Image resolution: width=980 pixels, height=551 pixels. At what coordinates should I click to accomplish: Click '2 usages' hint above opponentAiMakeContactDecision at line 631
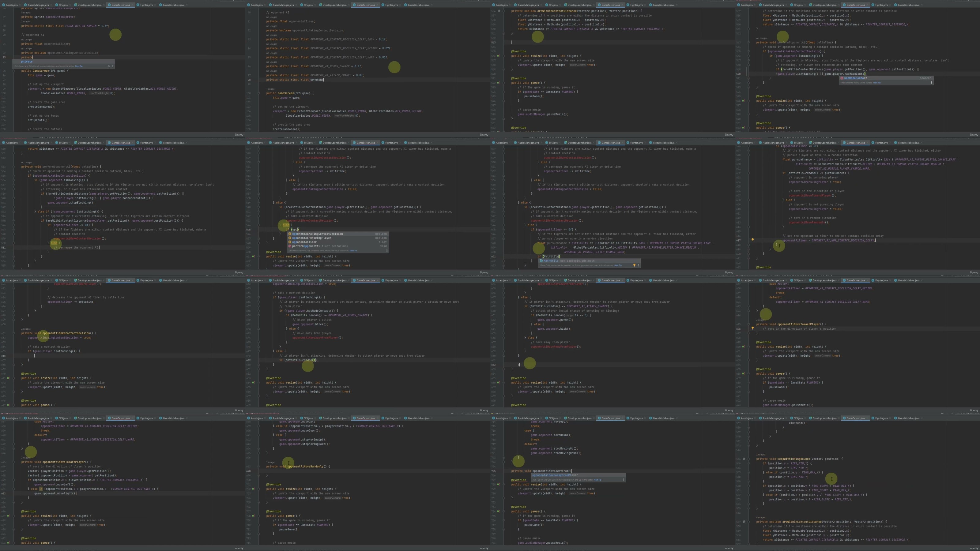(x=26, y=329)
